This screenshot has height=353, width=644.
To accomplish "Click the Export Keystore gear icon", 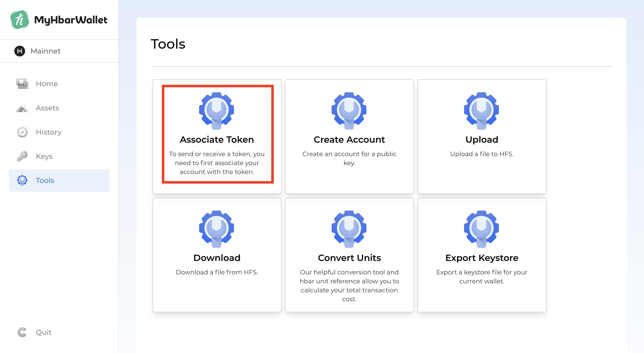I will pos(482,229).
